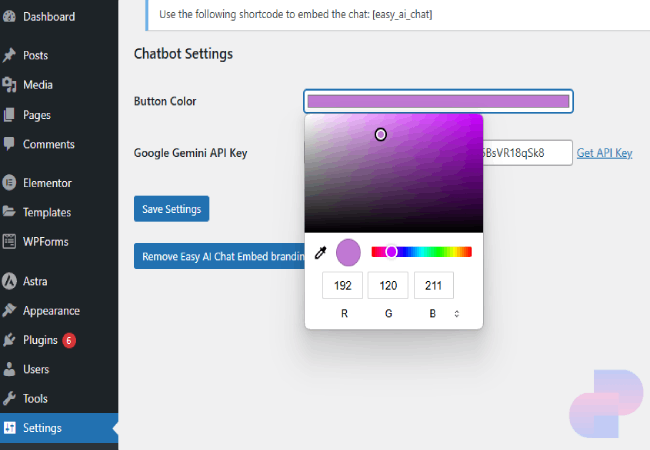The height and width of the screenshot is (450, 650).
Task: Toggle the RGB color format switcher arrows
Action: 456,314
